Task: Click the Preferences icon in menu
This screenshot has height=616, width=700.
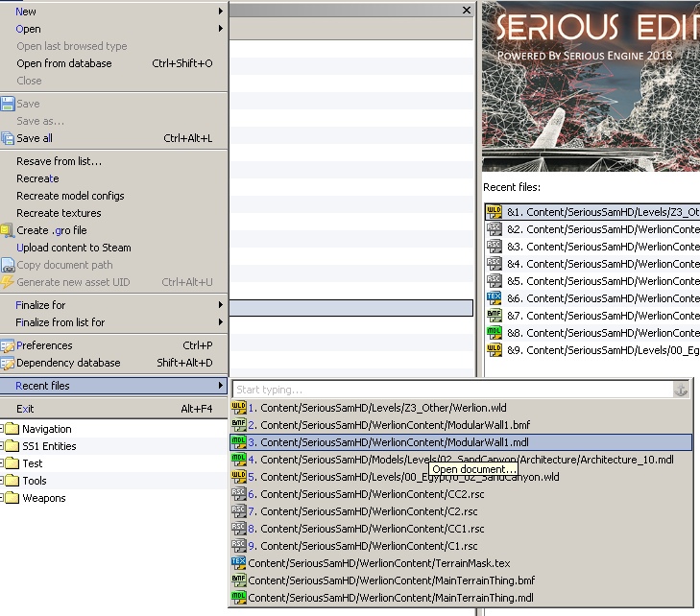Action: (x=8, y=345)
